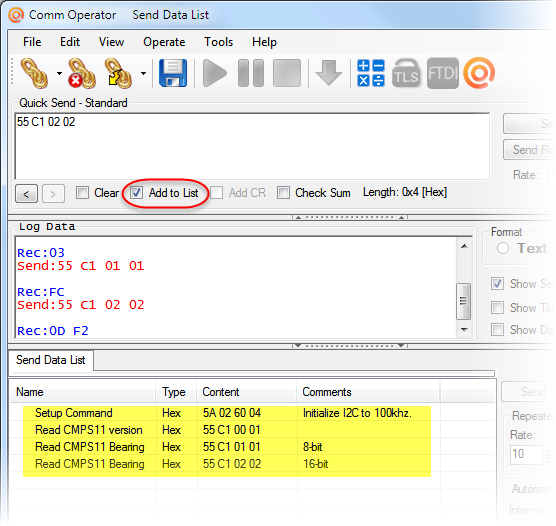The height and width of the screenshot is (526, 556).
Task: Open the calculator icon in toolbar
Action: (x=371, y=73)
